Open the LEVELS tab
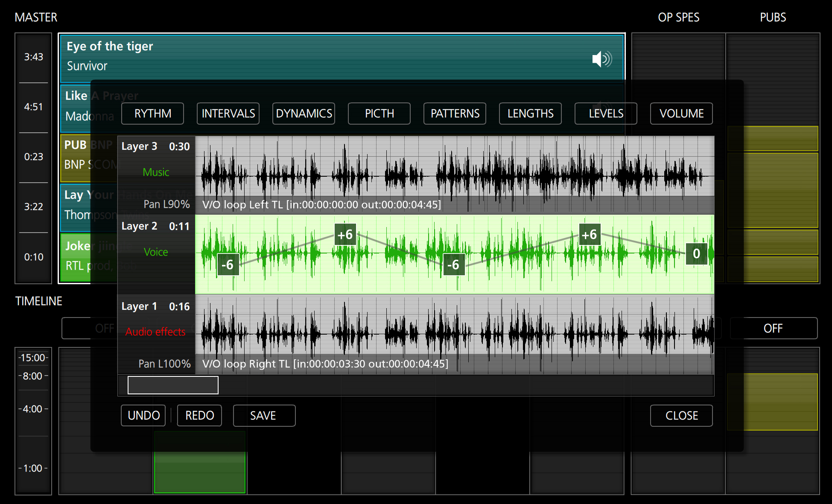The image size is (832, 504). [606, 114]
